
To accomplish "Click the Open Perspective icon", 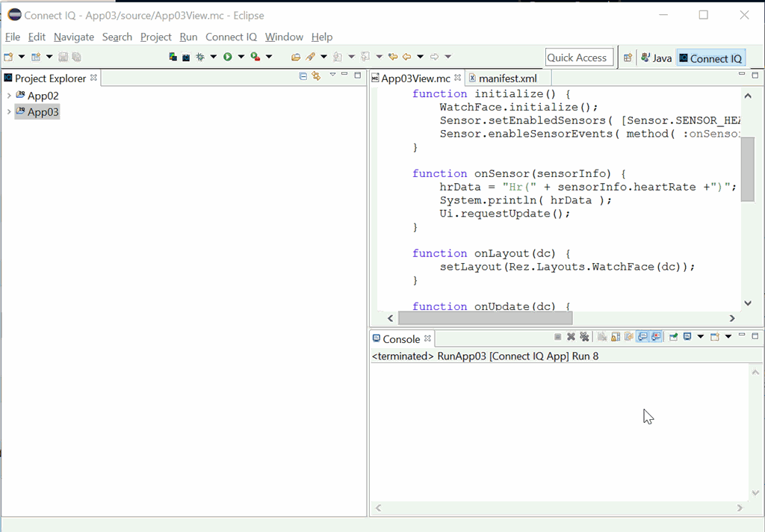I will tap(628, 58).
